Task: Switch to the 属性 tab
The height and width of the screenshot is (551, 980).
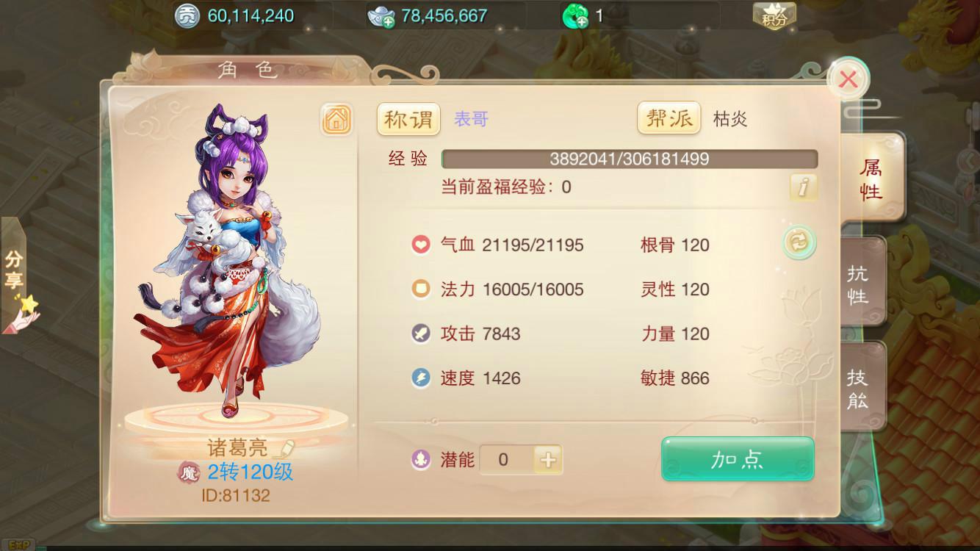Action: coord(871,179)
